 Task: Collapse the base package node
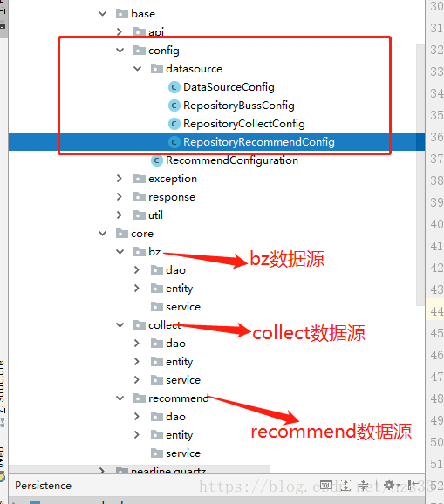point(103,14)
